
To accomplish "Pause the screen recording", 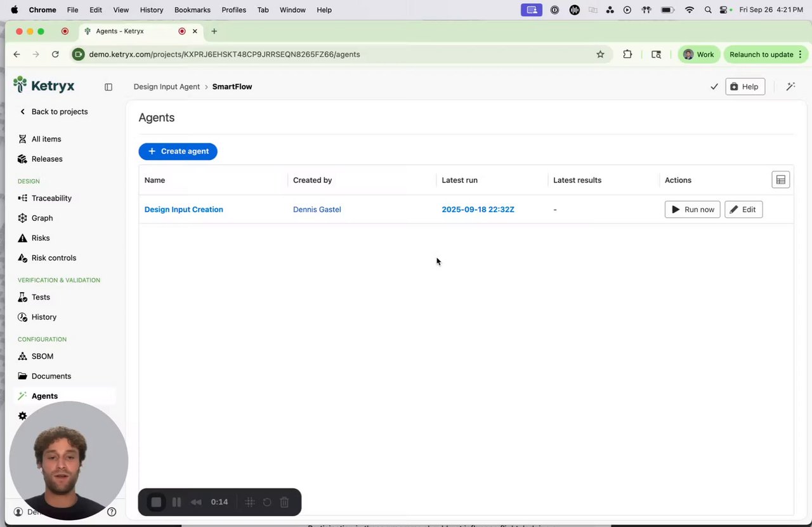I will (x=176, y=502).
